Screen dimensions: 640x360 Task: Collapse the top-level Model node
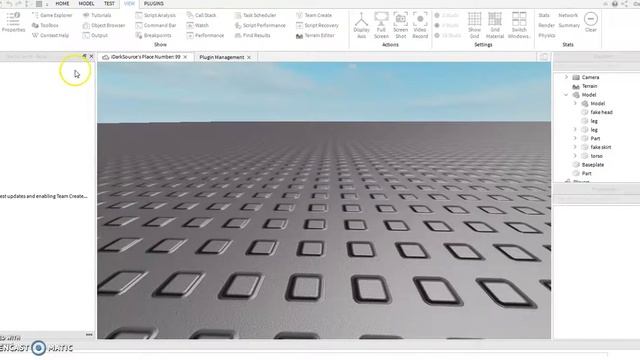tap(566, 95)
